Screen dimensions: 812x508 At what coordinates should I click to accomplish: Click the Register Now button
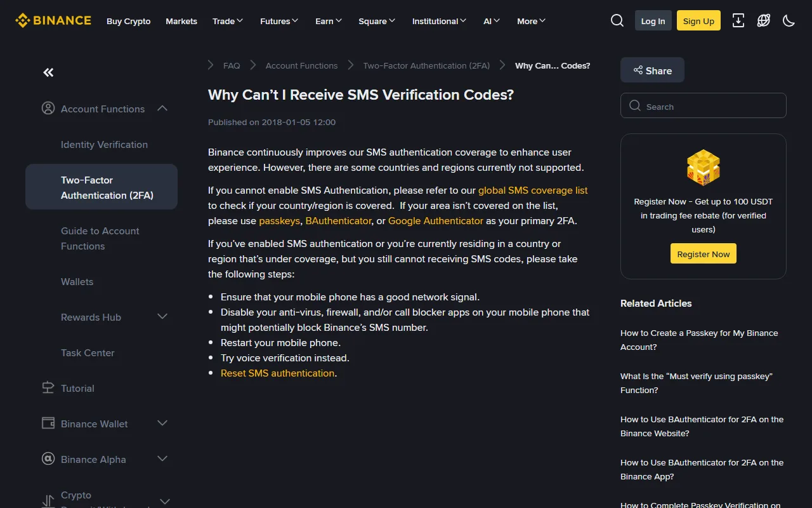[x=704, y=253]
